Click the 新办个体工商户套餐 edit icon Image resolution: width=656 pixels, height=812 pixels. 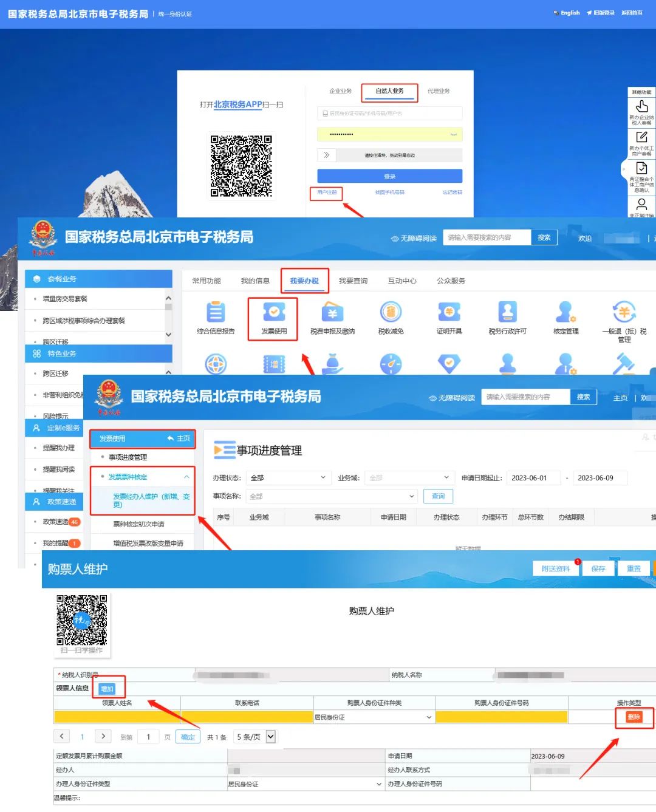coord(641,137)
